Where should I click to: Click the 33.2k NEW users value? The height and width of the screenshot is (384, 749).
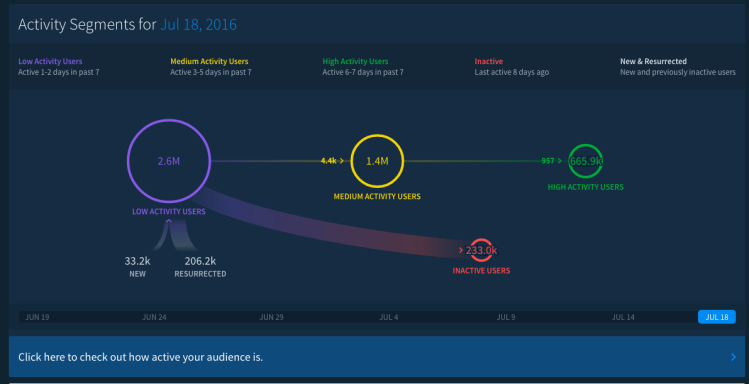(138, 261)
